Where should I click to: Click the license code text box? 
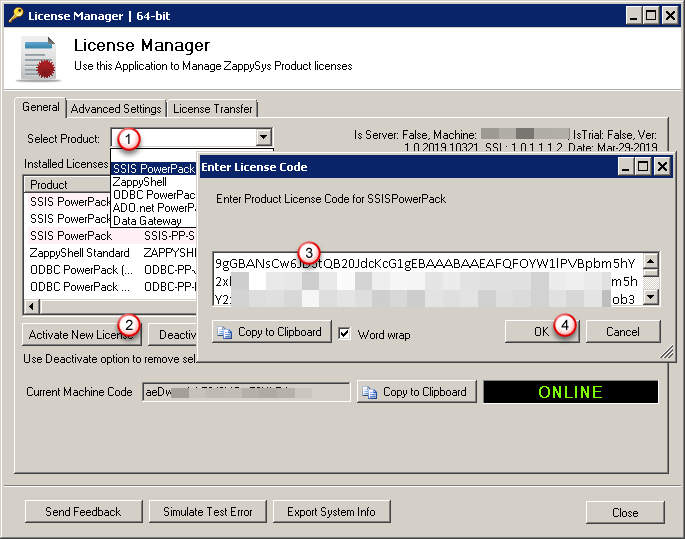click(428, 279)
